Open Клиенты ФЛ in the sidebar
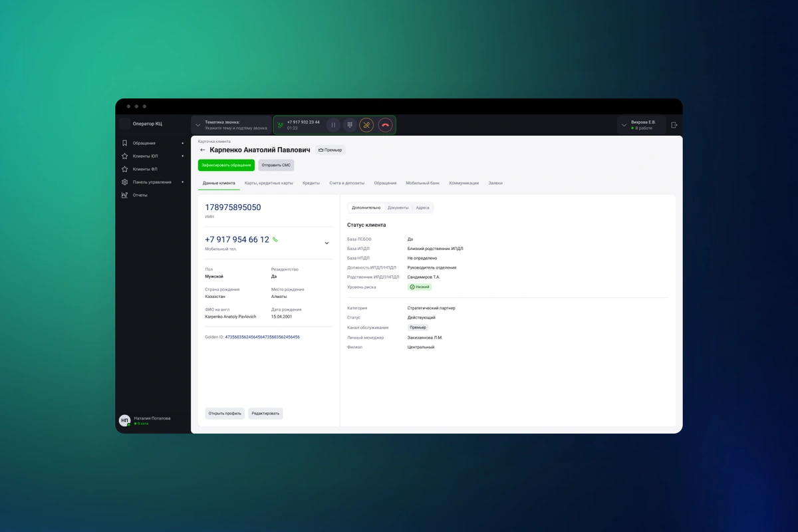Image resolution: width=798 pixels, height=532 pixels. pos(144,169)
